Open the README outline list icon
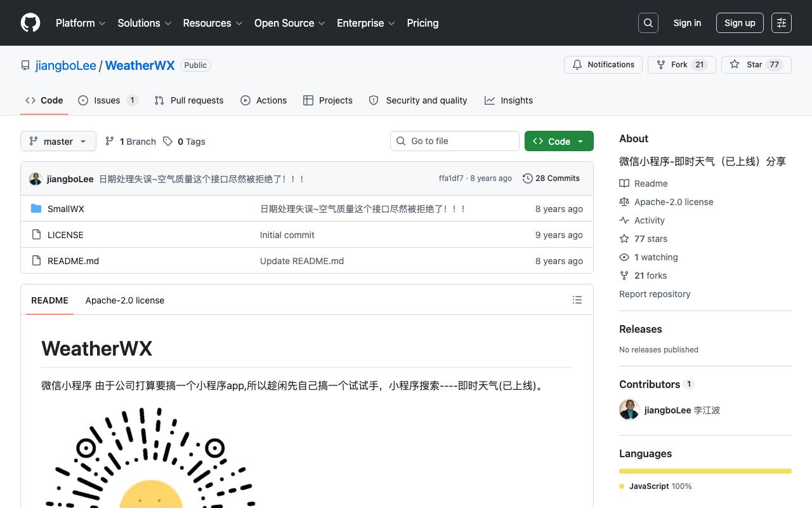Screen dimensions: 812x508 pos(577,300)
